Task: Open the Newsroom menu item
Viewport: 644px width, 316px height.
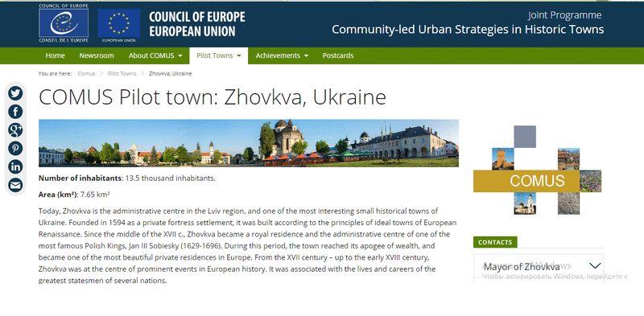Action: click(x=97, y=55)
